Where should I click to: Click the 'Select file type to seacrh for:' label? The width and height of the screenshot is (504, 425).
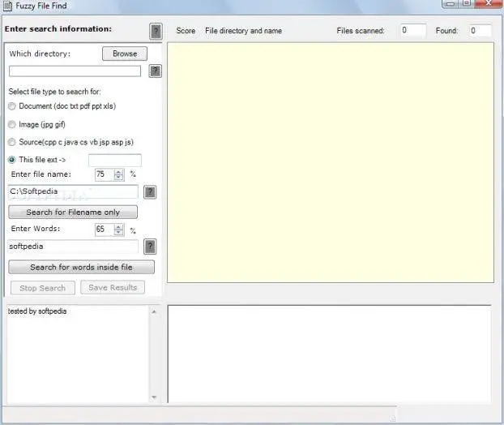click(54, 92)
